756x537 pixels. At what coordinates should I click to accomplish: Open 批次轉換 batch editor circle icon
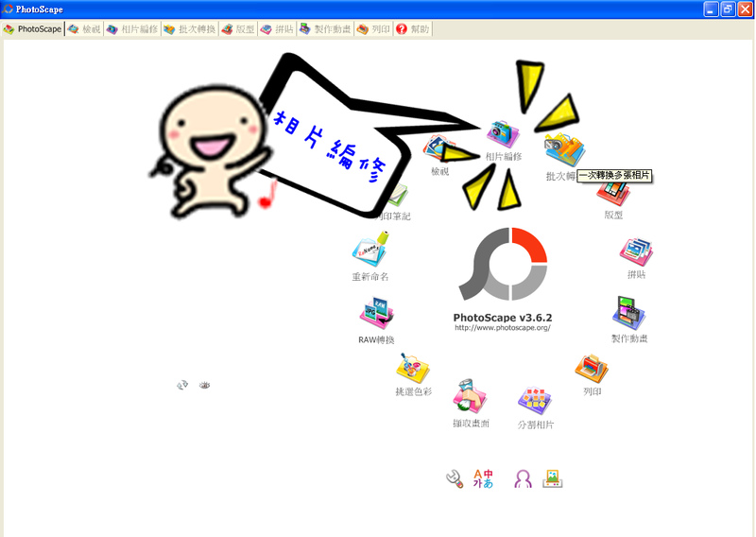[x=563, y=150]
